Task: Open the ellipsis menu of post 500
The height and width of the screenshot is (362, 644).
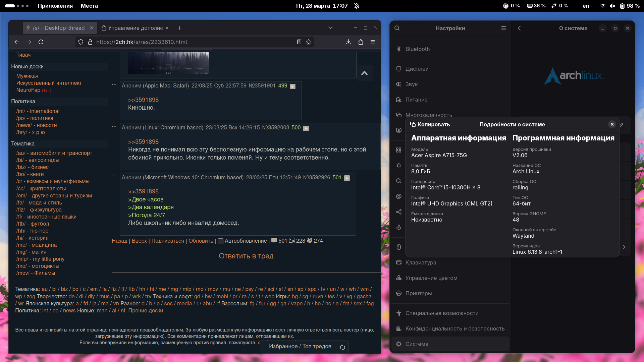Action: click(114, 126)
